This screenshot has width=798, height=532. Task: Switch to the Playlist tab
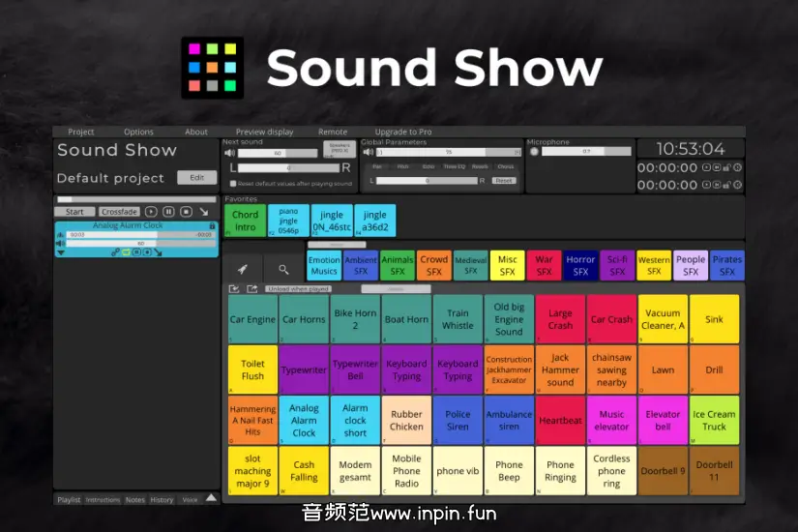pos(69,500)
